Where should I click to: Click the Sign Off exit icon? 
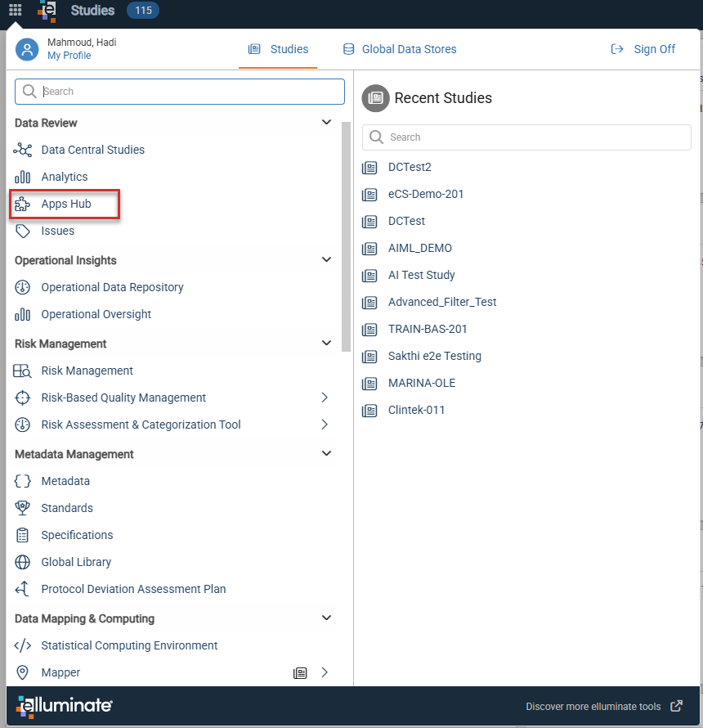coord(616,49)
